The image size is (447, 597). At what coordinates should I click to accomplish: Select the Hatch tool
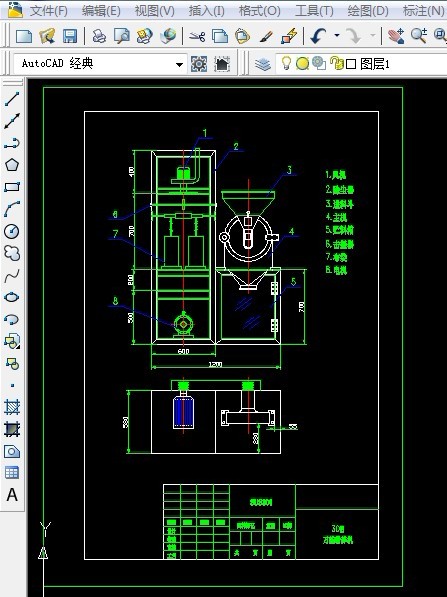[x=12, y=407]
